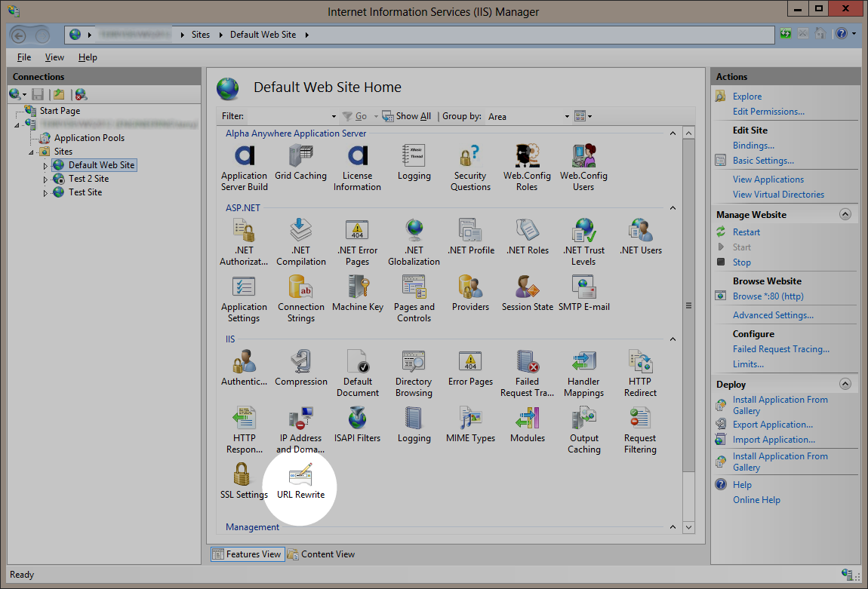Click Advanced Settings... link

pyautogui.click(x=773, y=315)
